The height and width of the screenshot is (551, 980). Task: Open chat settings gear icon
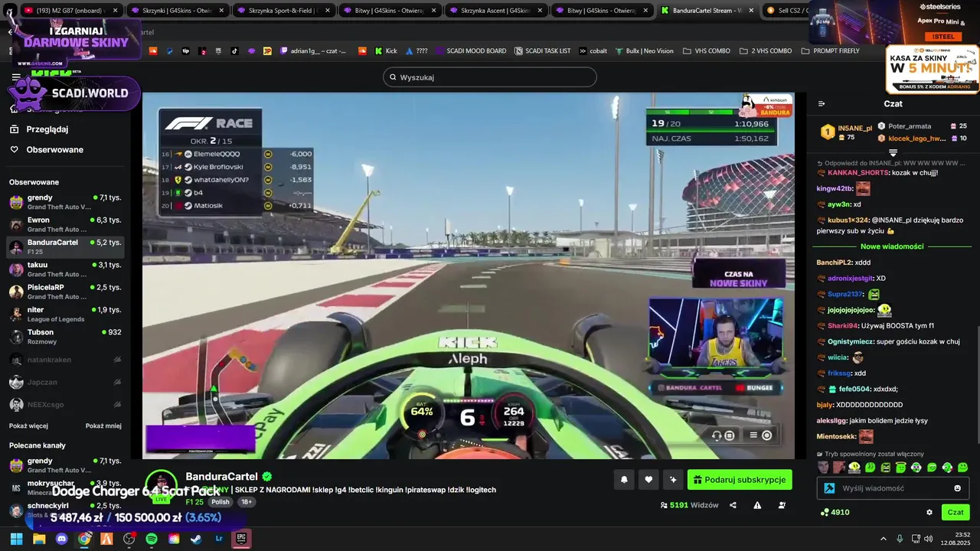929,512
